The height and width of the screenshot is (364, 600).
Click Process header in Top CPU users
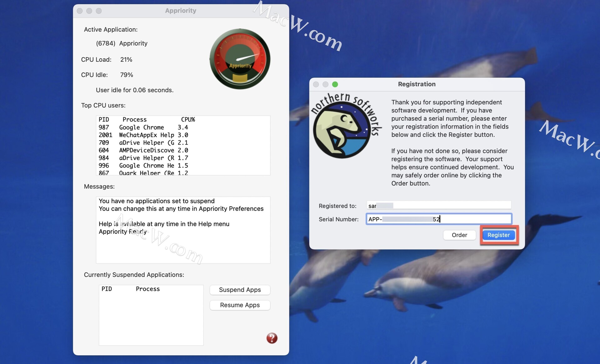pyautogui.click(x=134, y=119)
